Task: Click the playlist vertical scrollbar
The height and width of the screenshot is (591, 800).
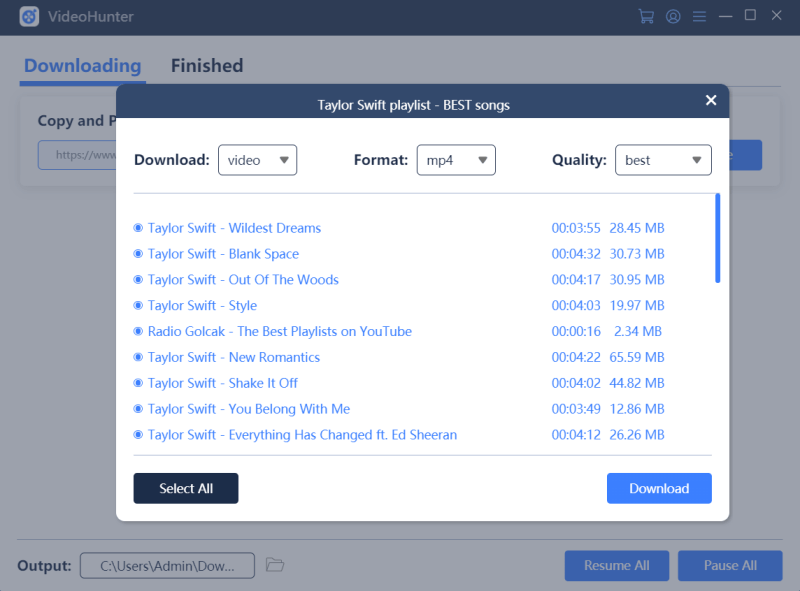Action: [717, 239]
